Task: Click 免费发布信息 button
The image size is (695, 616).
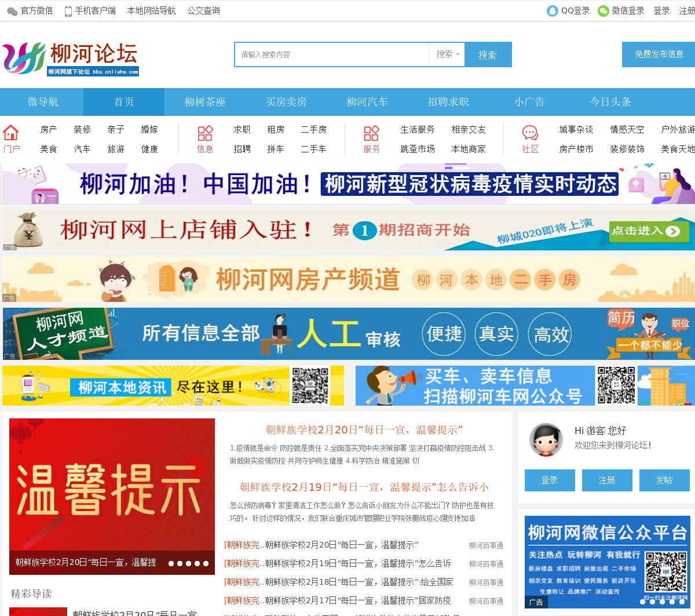Action: (x=659, y=54)
